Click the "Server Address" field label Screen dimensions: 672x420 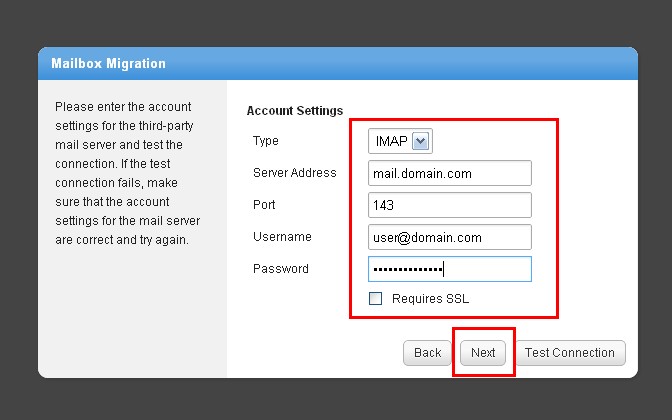tap(294, 173)
